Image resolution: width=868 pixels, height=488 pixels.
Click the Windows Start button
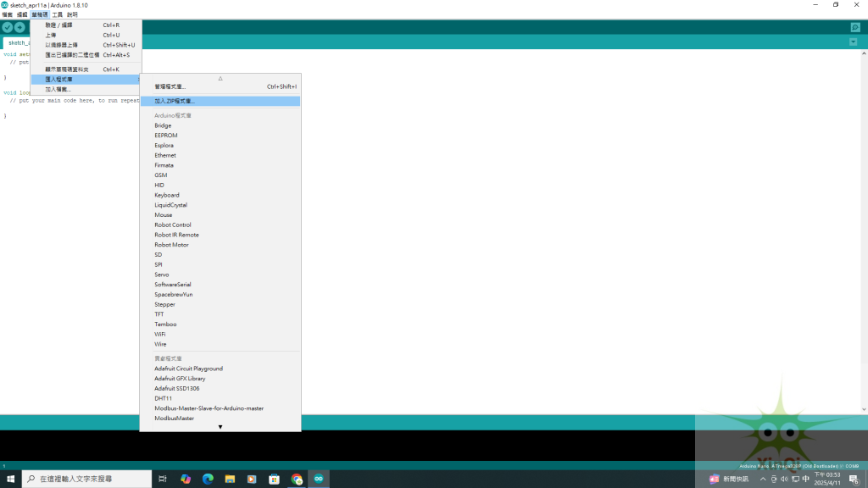[x=10, y=480]
